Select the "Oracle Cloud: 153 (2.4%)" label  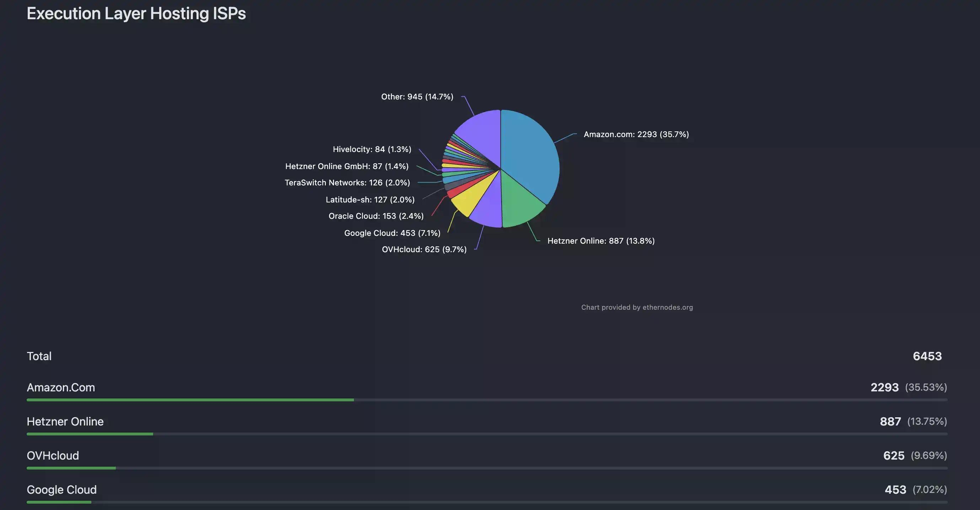(x=376, y=216)
